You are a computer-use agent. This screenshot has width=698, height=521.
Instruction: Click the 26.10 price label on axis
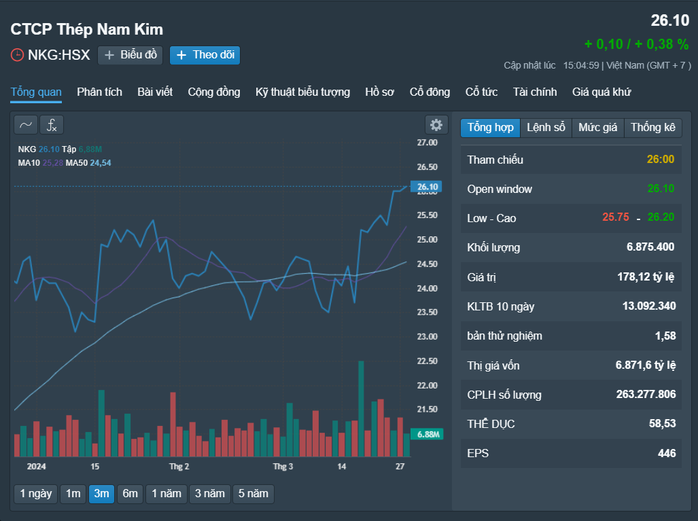(x=426, y=187)
